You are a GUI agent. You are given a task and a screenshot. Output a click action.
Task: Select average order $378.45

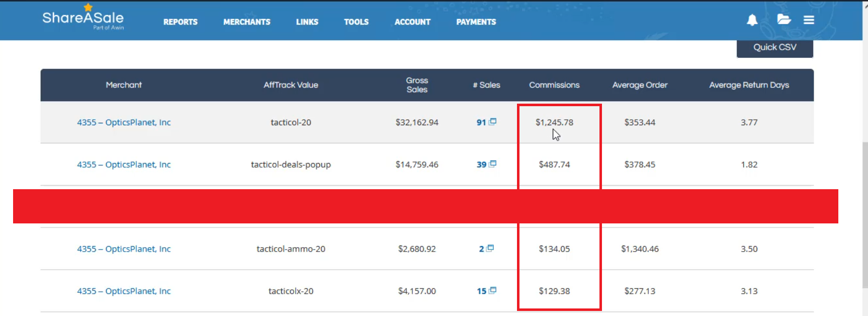[x=640, y=165]
